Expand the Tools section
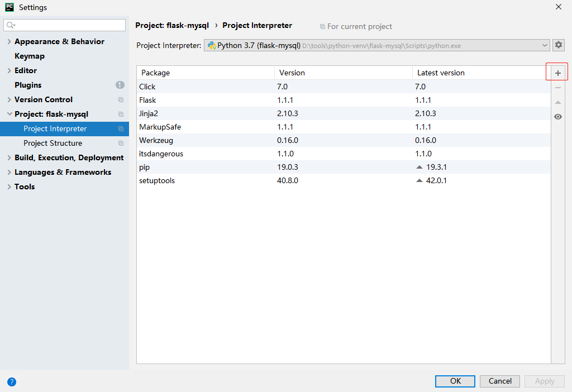Image resolution: width=572 pixels, height=392 pixels. [x=9, y=187]
